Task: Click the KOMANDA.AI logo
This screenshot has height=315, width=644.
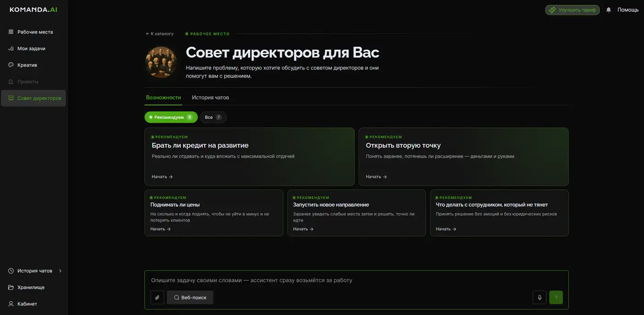Action: point(34,10)
